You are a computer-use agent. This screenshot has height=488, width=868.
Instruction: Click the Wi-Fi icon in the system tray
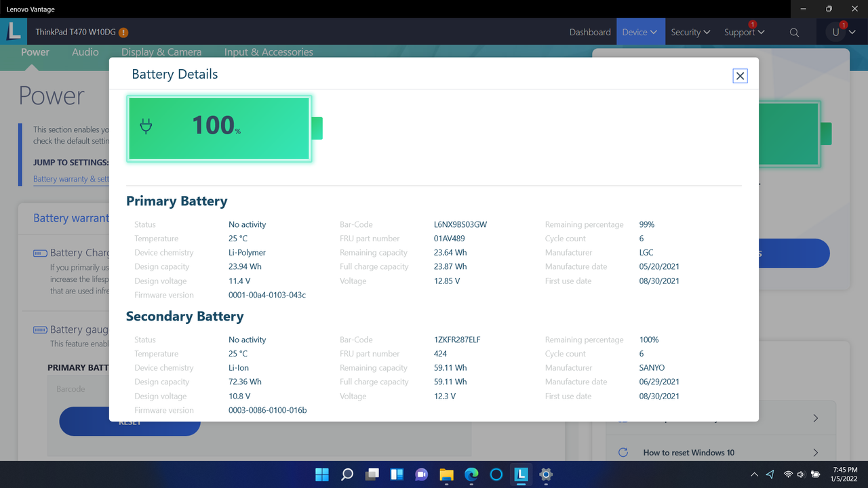(787, 474)
